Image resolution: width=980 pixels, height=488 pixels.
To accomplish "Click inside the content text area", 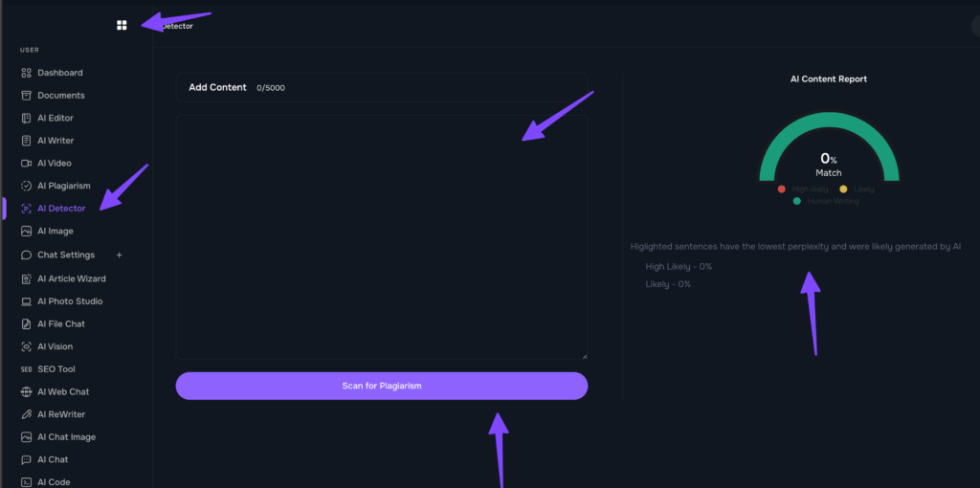I will point(381,237).
